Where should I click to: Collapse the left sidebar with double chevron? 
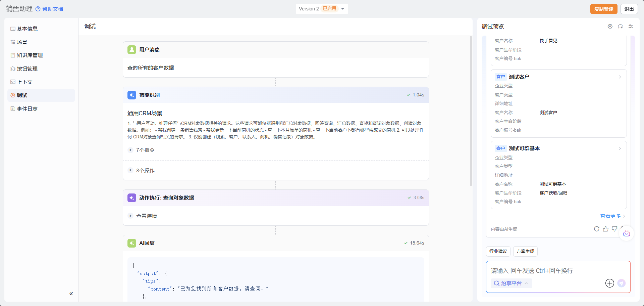(71, 294)
